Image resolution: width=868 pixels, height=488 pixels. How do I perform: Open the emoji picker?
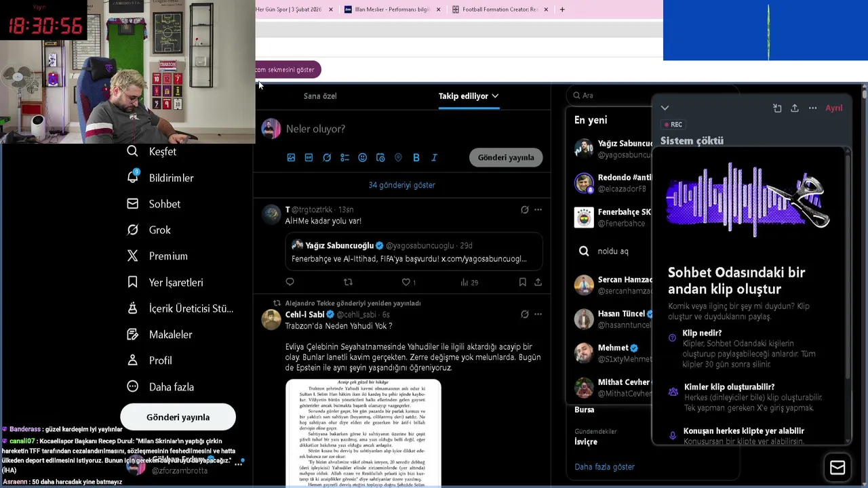click(363, 157)
